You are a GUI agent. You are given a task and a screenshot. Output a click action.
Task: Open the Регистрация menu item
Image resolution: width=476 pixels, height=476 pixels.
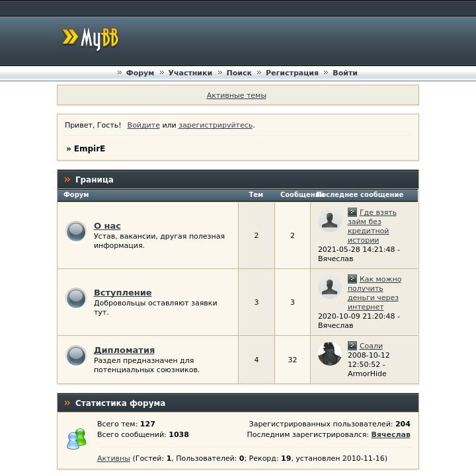(292, 73)
